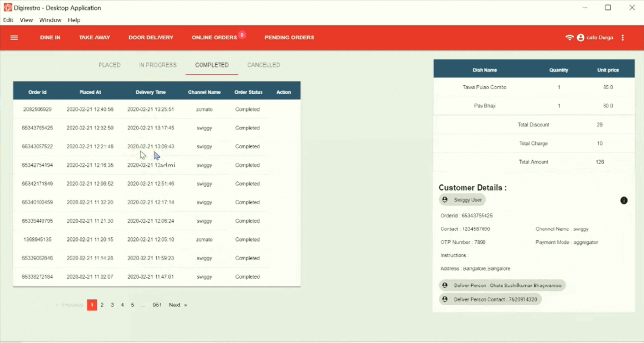Open the View menu
644x343 pixels.
point(26,20)
